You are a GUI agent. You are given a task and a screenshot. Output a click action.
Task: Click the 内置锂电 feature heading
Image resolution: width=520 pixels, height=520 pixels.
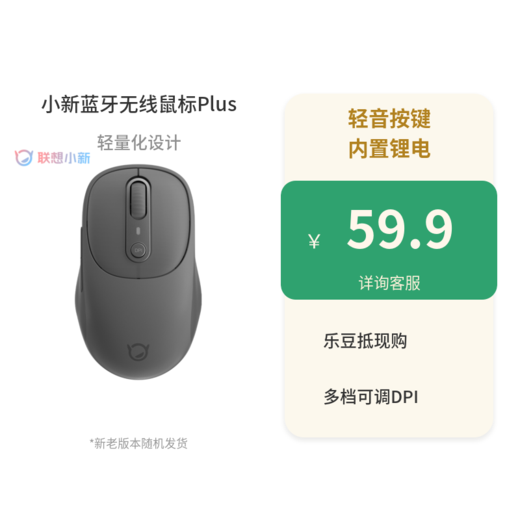tap(389, 148)
